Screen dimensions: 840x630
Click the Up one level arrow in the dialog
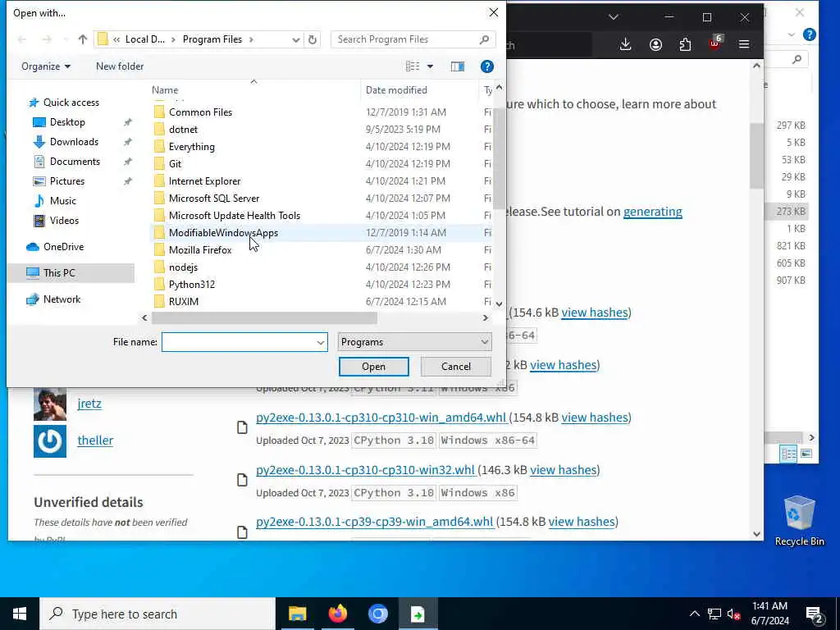pyautogui.click(x=83, y=39)
